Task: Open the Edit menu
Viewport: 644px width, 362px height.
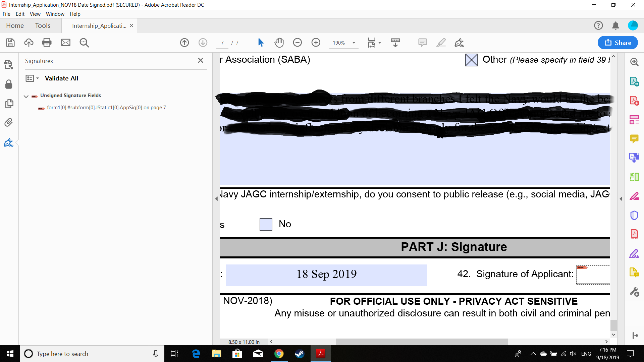Action: [x=20, y=14]
